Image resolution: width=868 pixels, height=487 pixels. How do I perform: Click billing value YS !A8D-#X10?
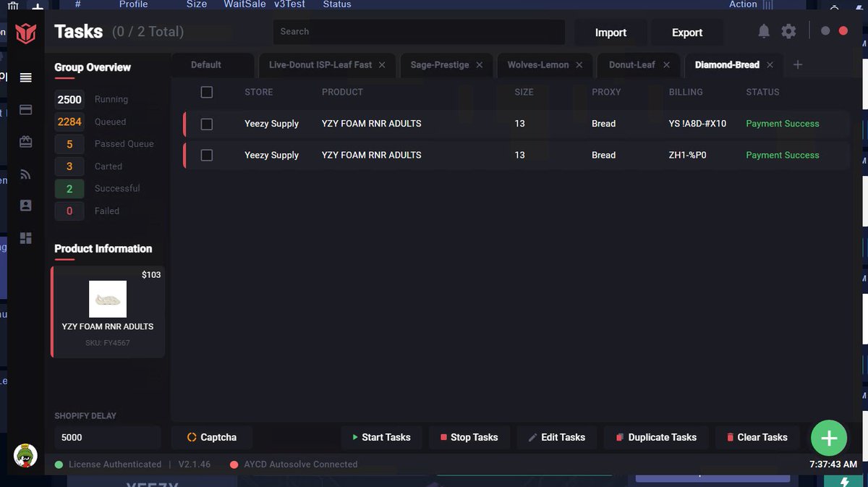697,124
